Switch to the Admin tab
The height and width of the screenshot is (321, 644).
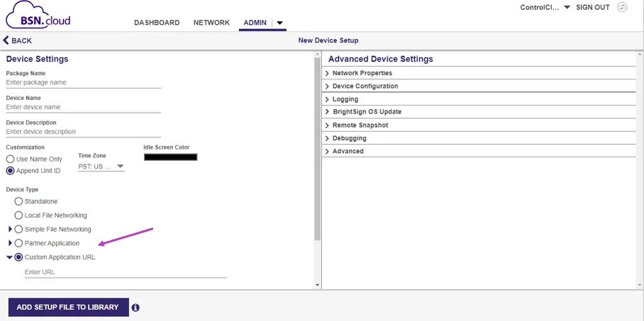(x=255, y=23)
